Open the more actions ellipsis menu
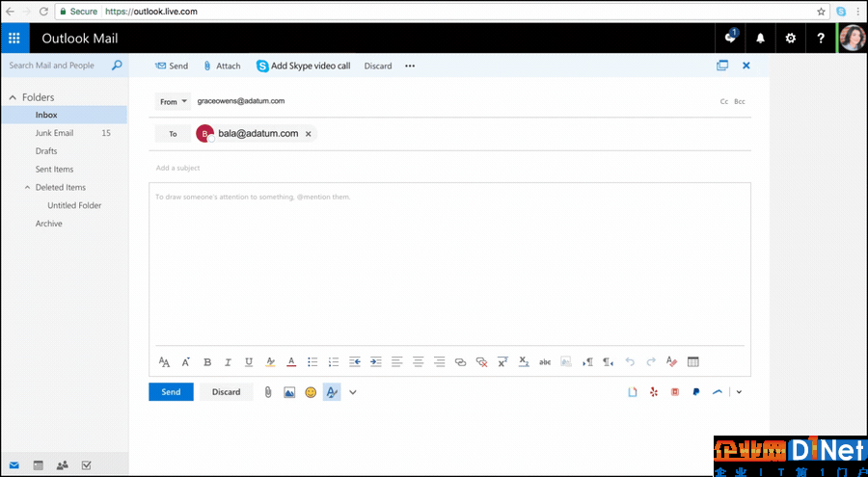This screenshot has width=868, height=477. pyautogui.click(x=410, y=66)
